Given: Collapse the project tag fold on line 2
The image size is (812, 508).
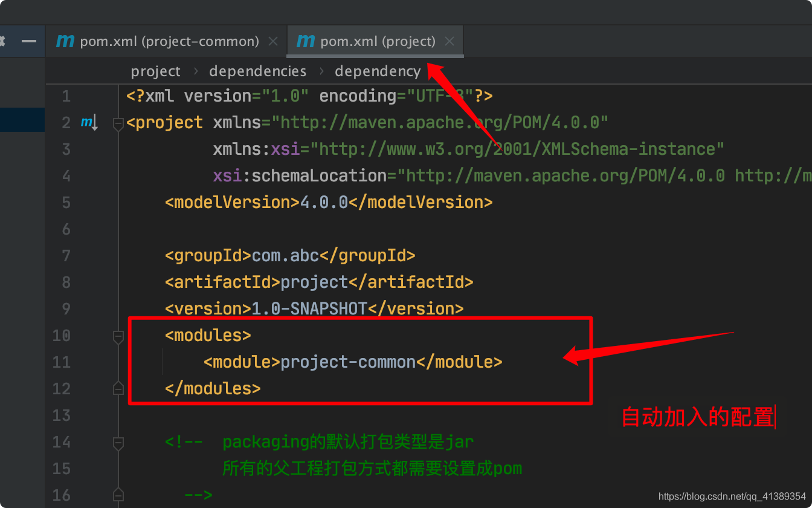Looking at the screenshot, I should (x=118, y=123).
